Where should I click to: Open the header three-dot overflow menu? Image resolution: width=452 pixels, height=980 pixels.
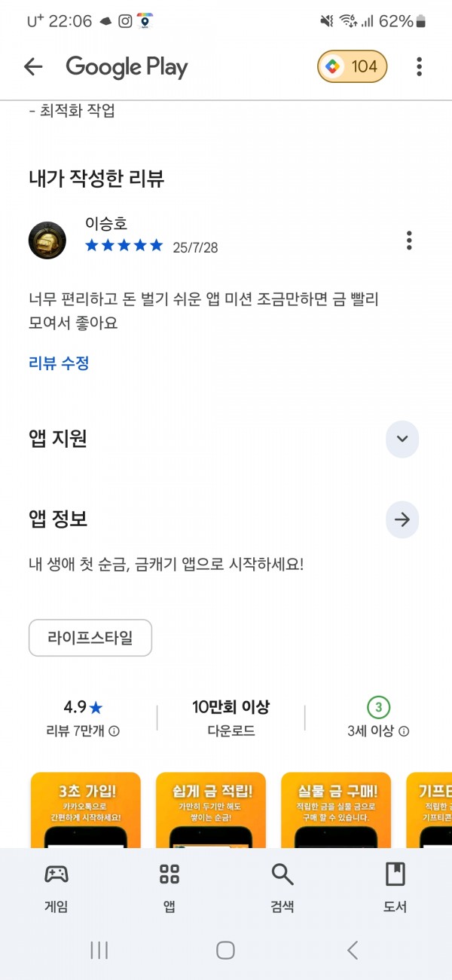pyautogui.click(x=419, y=67)
